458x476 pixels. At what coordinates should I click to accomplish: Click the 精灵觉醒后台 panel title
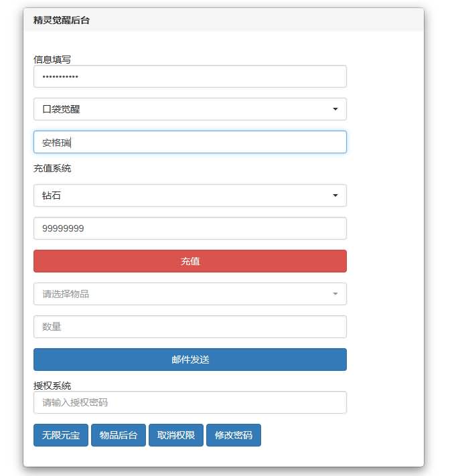62,20
